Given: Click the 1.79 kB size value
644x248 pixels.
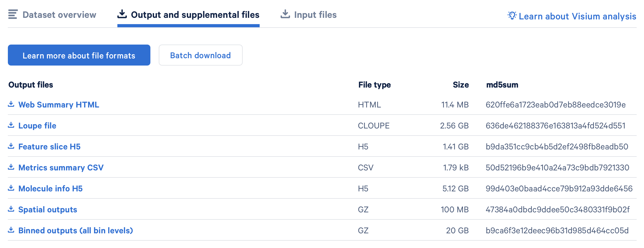Looking at the screenshot, I should click(456, 168).
